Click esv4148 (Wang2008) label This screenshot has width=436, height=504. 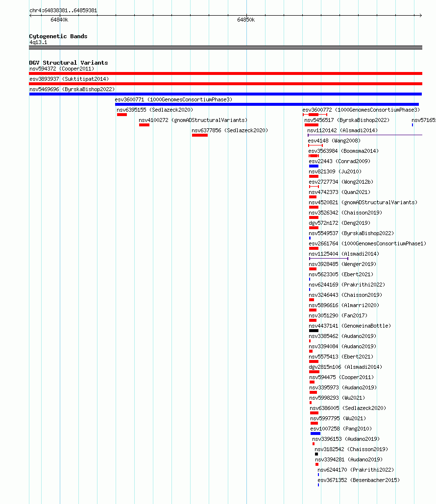click(x=334, y=141)
